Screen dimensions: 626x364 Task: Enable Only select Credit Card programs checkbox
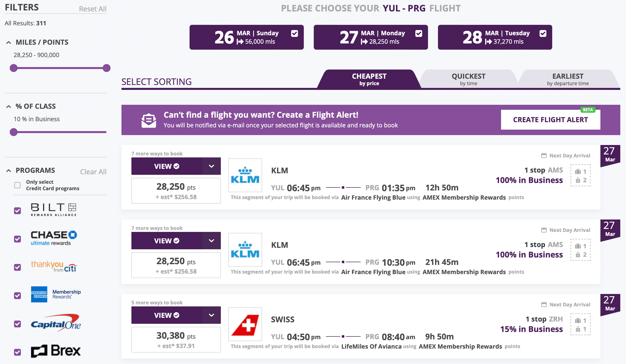[17, 185]
